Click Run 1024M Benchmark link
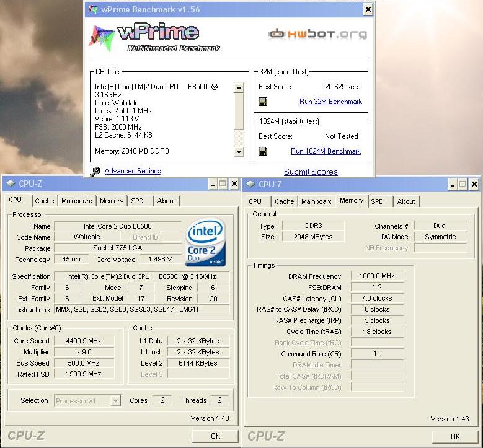483x448 pixels. coord(326,151)
